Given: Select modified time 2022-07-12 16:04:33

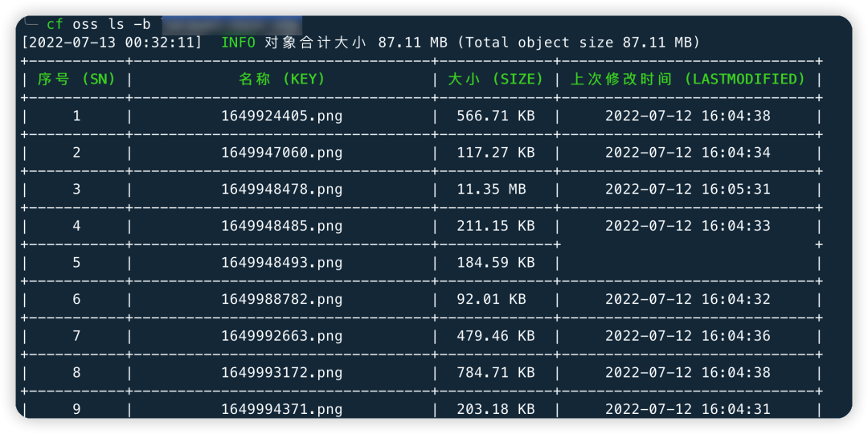Looking at the screenshot, I should 687,226.
